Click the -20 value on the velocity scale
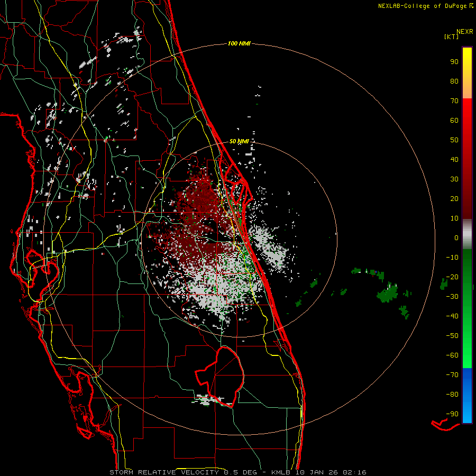This screenshot has width=476, height=476. pyautogui.click(x=452, y=277)
